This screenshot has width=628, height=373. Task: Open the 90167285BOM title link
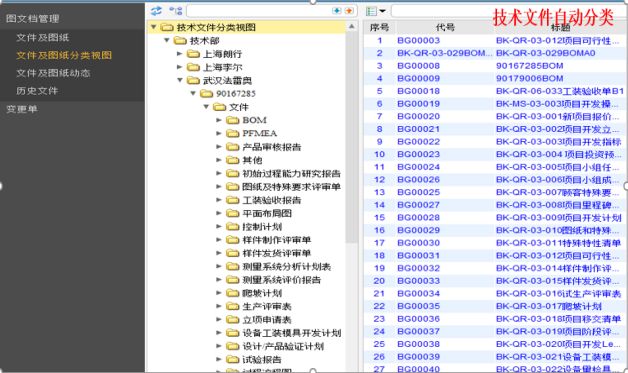tap(529, 66)
